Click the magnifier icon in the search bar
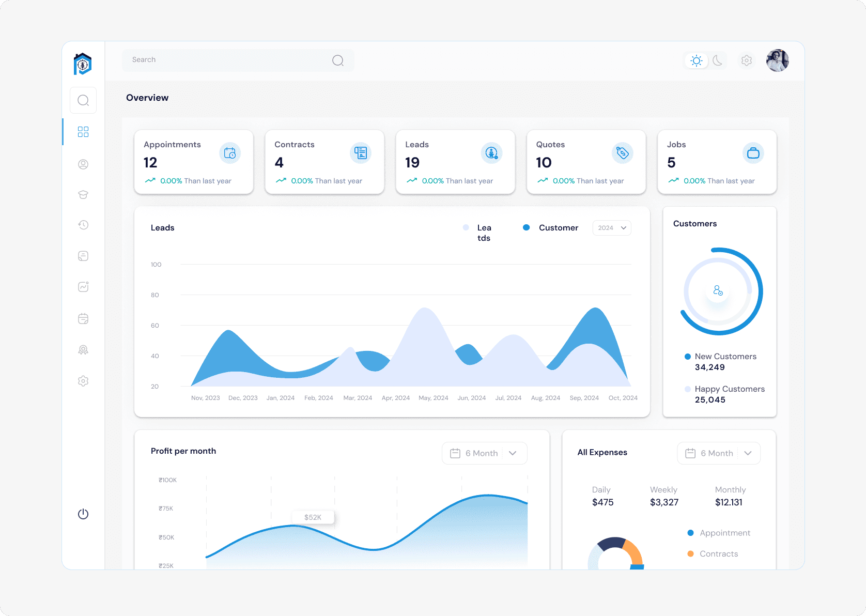 click(338, 60)
